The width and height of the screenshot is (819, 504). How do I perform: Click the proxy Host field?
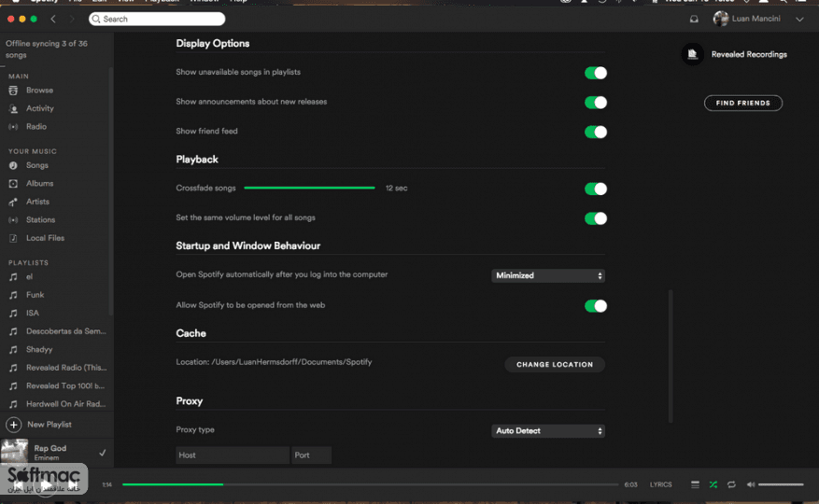pyautogui.click(x=233, y=455)
